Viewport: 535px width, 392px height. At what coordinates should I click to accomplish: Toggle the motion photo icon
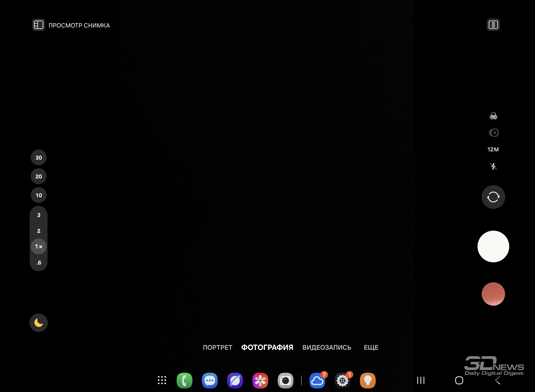(x=493, y=133)
